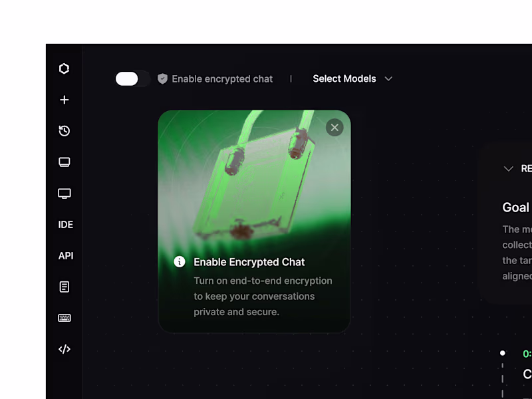Viewport: 532px width, 399px height.
Task: Select the laptop icon in the sidebar
Action: click(64, 162)
